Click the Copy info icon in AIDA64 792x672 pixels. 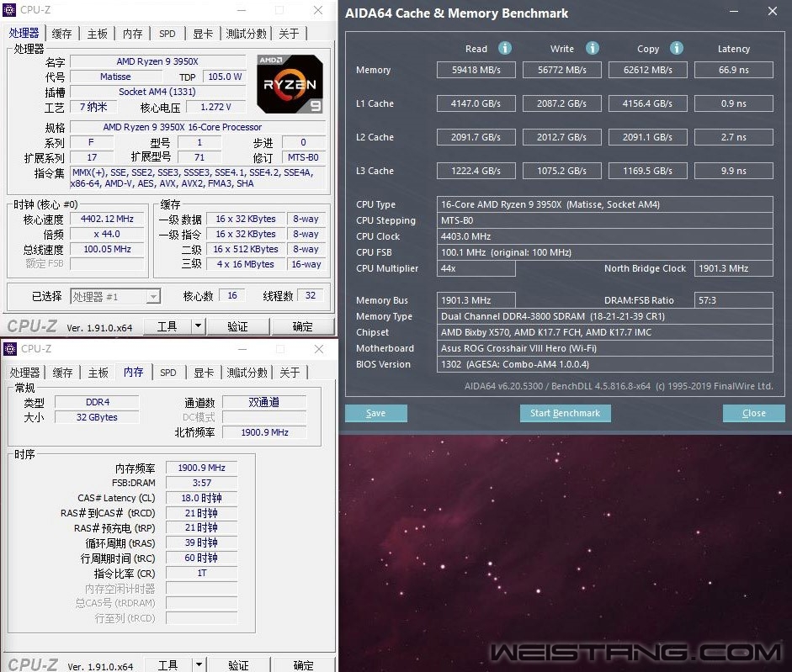[677, 48]
